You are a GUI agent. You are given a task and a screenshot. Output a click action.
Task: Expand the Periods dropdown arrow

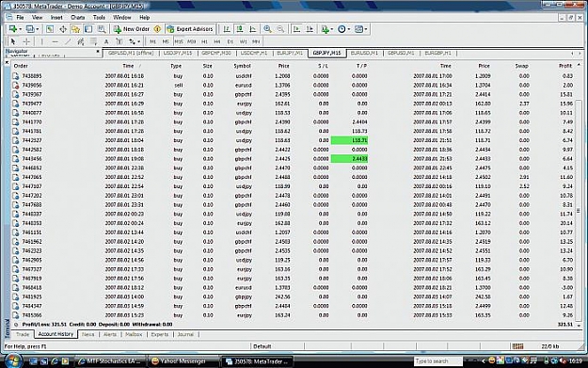348,29
